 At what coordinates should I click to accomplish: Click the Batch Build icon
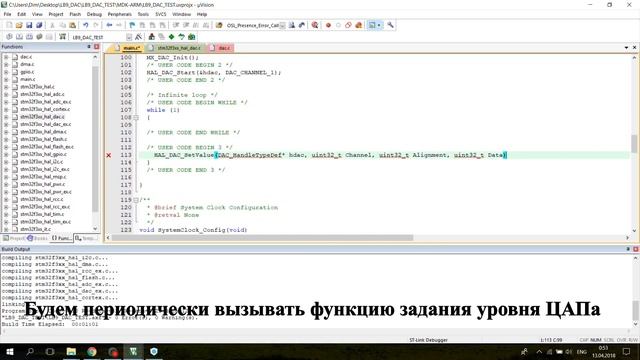tap(39, 37)
